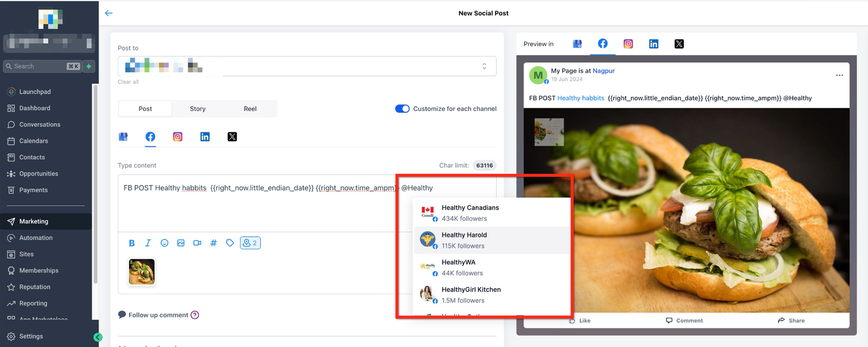Toggle Customize for each channel switch
868x347 pixels.
click(402, 109)
